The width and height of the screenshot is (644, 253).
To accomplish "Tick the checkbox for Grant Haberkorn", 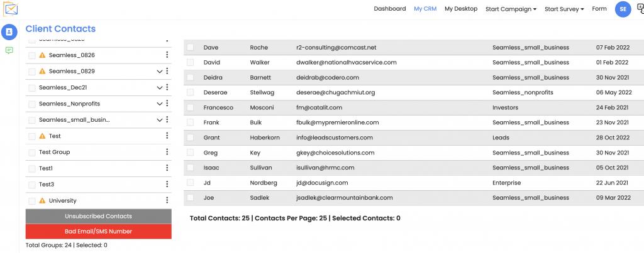I will (191, 137).
